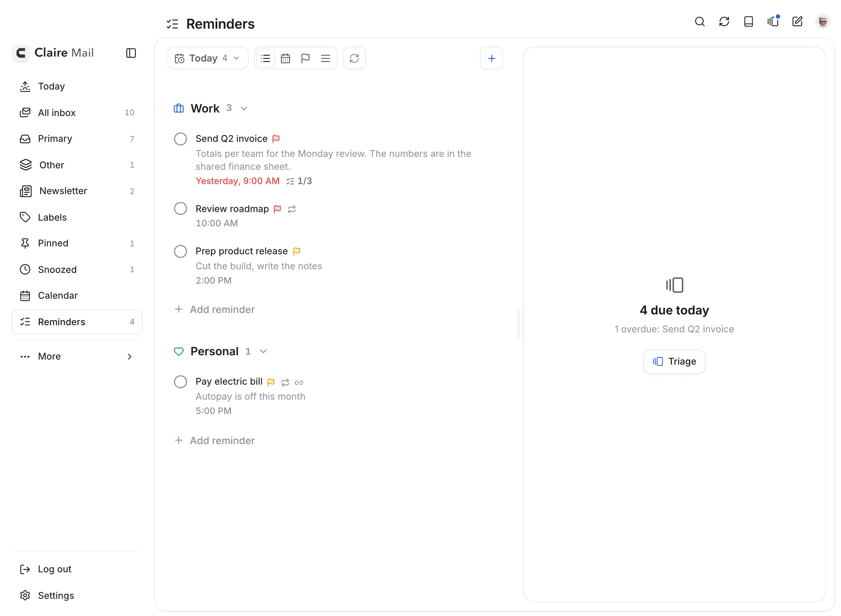Refresh reminders with toolbar refresh button

click(354, 58)
